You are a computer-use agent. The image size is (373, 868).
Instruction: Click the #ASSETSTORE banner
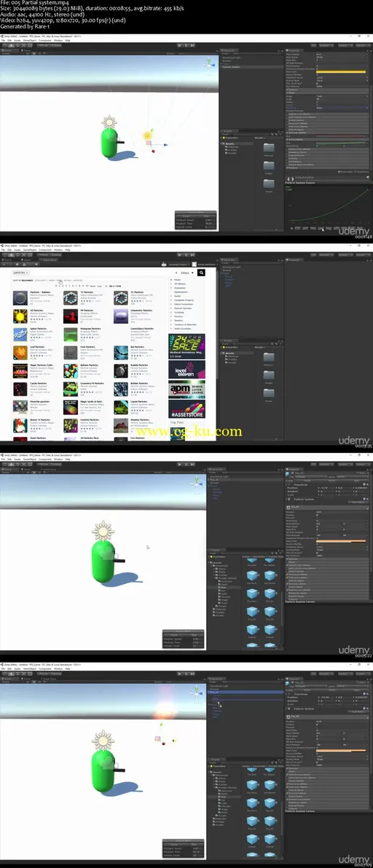186,409
